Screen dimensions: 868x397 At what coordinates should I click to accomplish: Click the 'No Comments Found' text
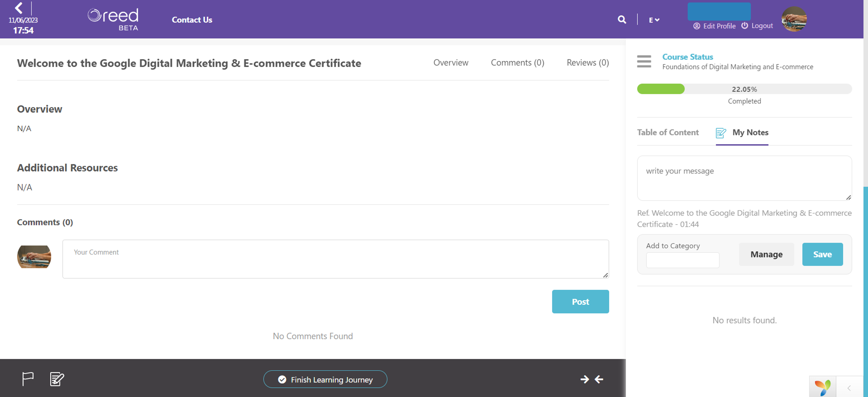tap(312, 336)
